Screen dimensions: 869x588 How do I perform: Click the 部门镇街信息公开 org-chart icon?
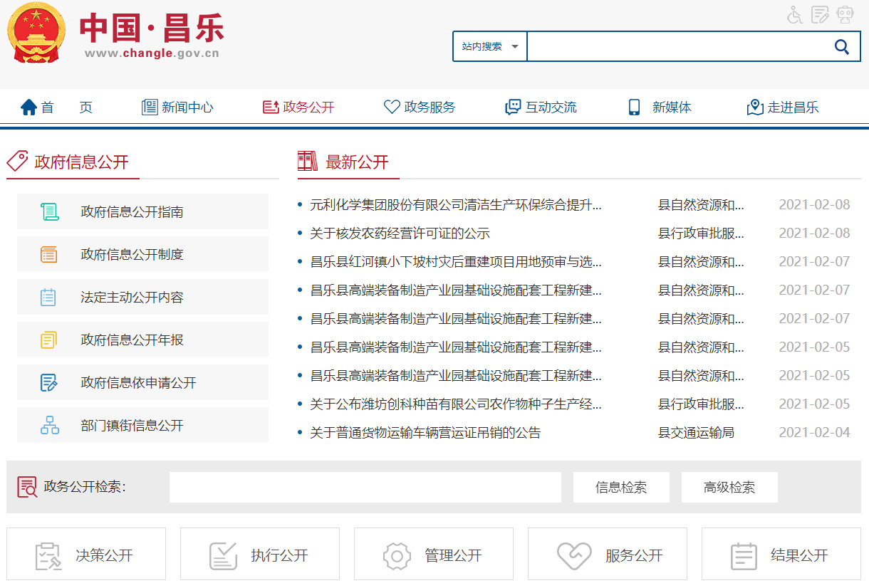pos(49,426)
